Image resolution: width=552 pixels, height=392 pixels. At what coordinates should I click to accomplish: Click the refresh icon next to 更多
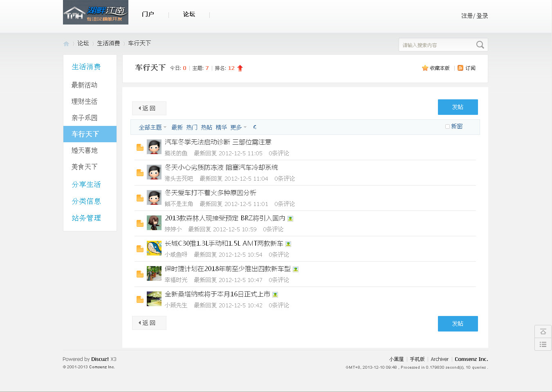coord(255,127)
